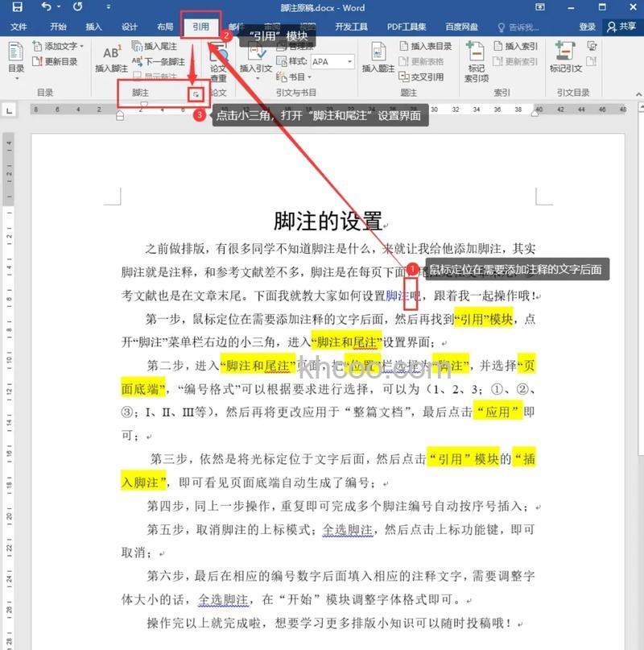
Task: Open the APA citation style dropdown
Action: [x=349, y=62]
